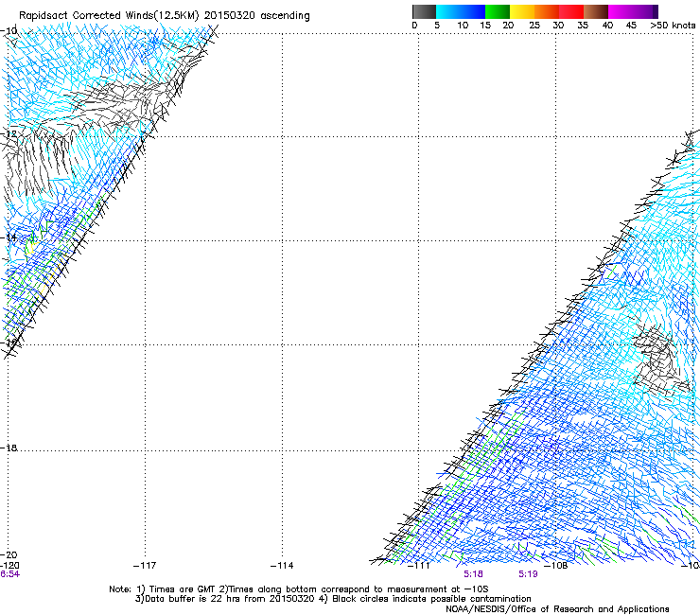This screenshot has width=700, height=615.
Task: Click the 'Times are GMT' note line
Action: (x=299, y=589)
